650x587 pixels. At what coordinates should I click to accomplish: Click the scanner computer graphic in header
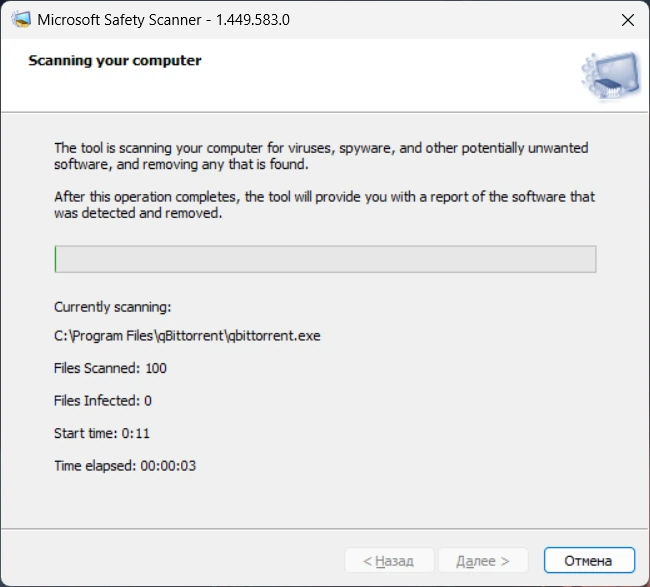[611, 76]
